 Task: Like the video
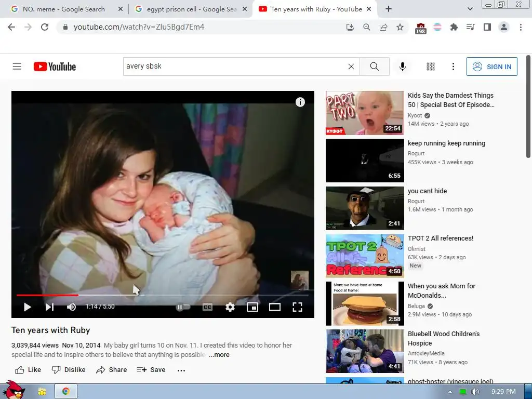[x=28, y=370]
